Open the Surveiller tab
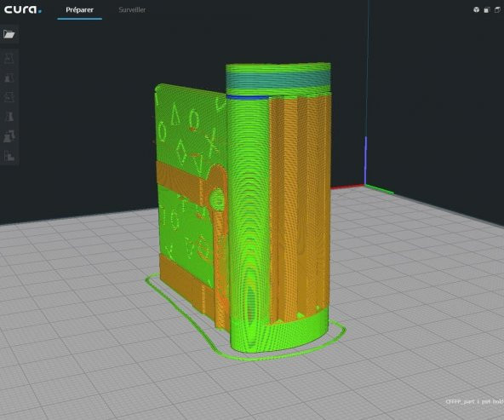Screen dimensions: 504x420 pyautogui.click(x=132, y=10)
